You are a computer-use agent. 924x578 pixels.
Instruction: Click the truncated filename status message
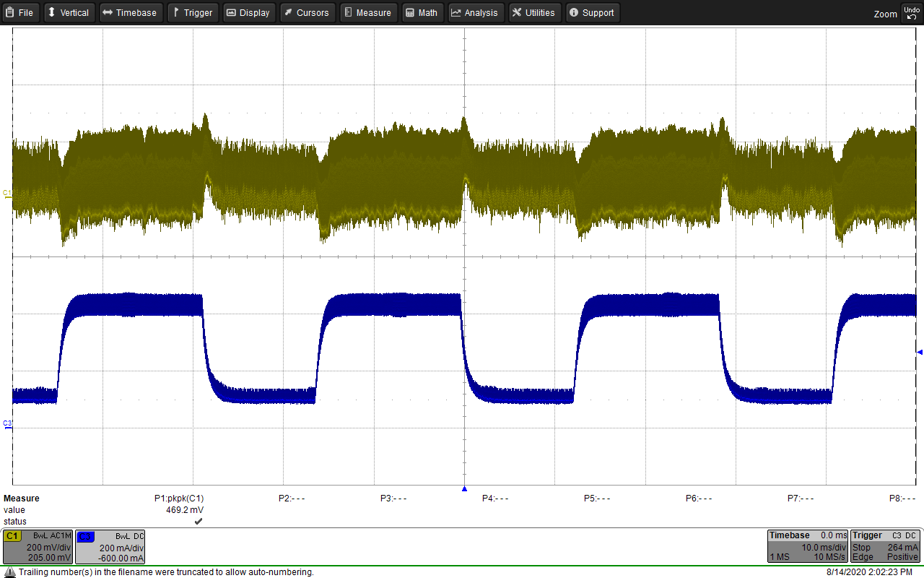[x=166, y=572]
